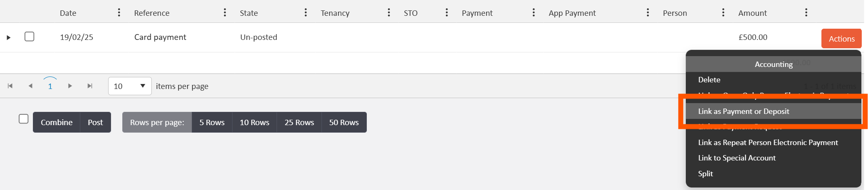The width and height of the screenshot is (868, 190).
Task: Open the Amount column options menu
Action: tap(806, 12)
